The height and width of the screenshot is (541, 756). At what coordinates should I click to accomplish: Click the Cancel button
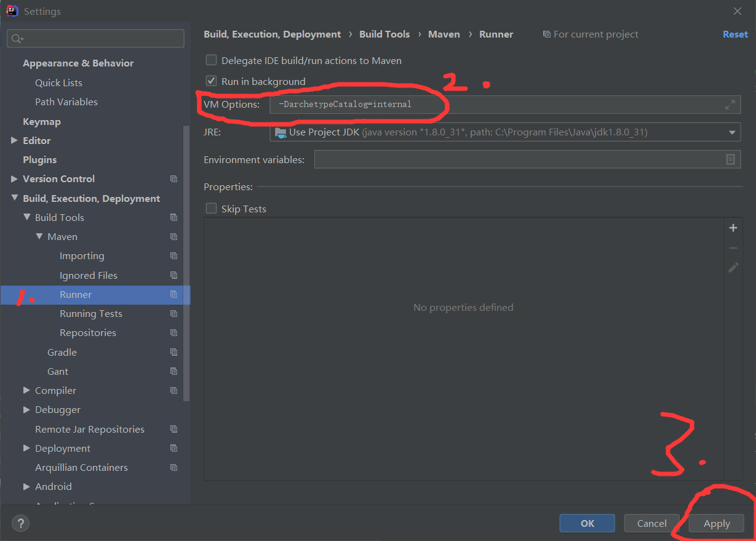tap(651, 523)
